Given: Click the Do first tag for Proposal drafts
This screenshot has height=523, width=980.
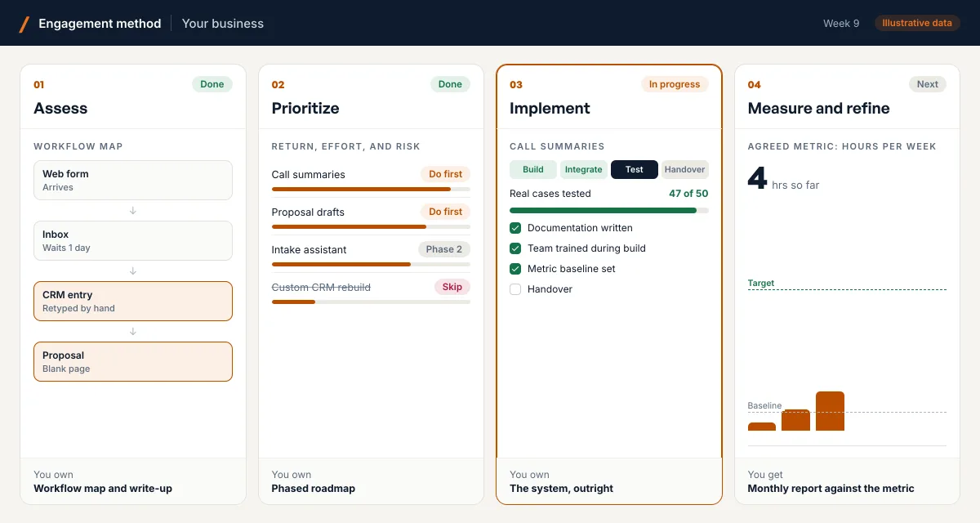Looking at the screenshot, I should (446, 212).
